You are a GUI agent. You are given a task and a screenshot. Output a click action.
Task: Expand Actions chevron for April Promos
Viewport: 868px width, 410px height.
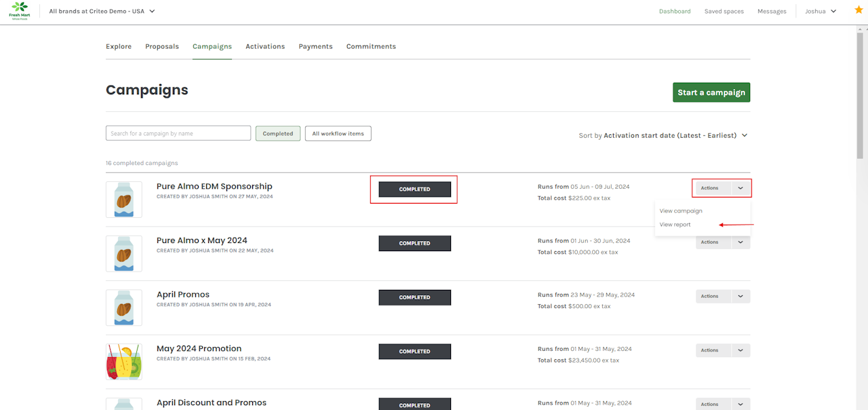pyautogui.click(x=741, y=296)
